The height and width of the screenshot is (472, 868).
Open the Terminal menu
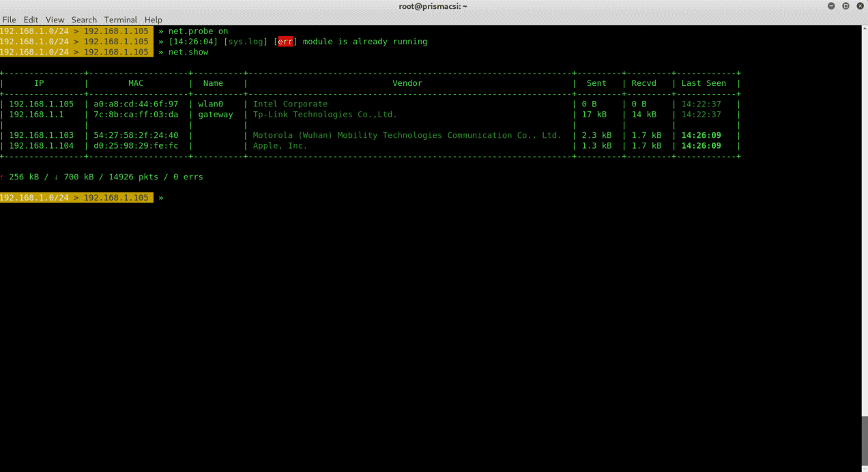pos(120,19)
